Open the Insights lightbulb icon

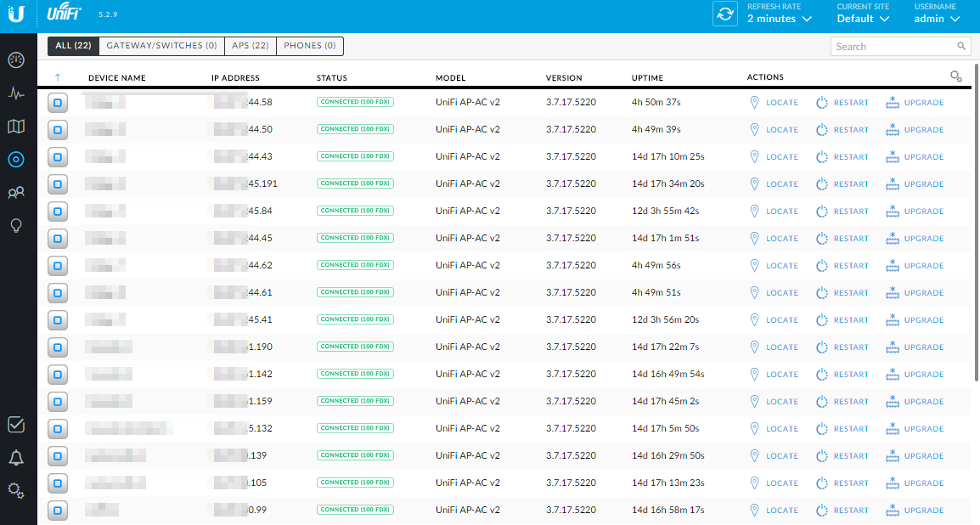point(16,225)
